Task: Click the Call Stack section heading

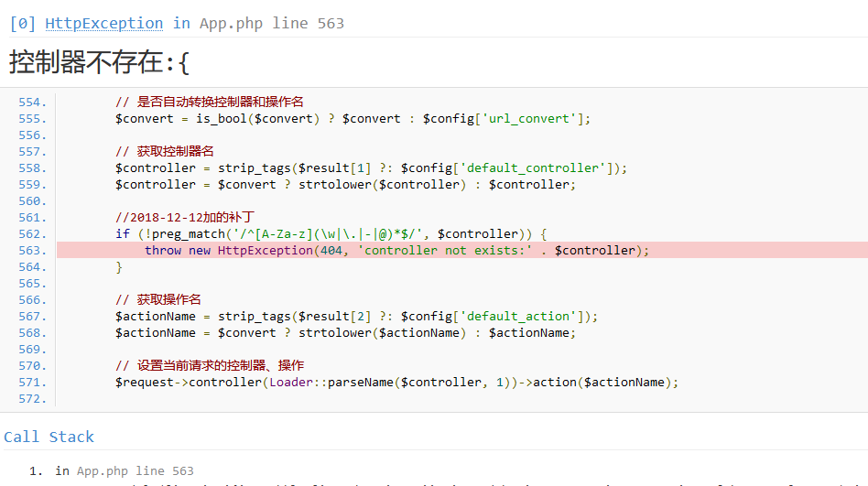Action: click(x=49, y=437)
